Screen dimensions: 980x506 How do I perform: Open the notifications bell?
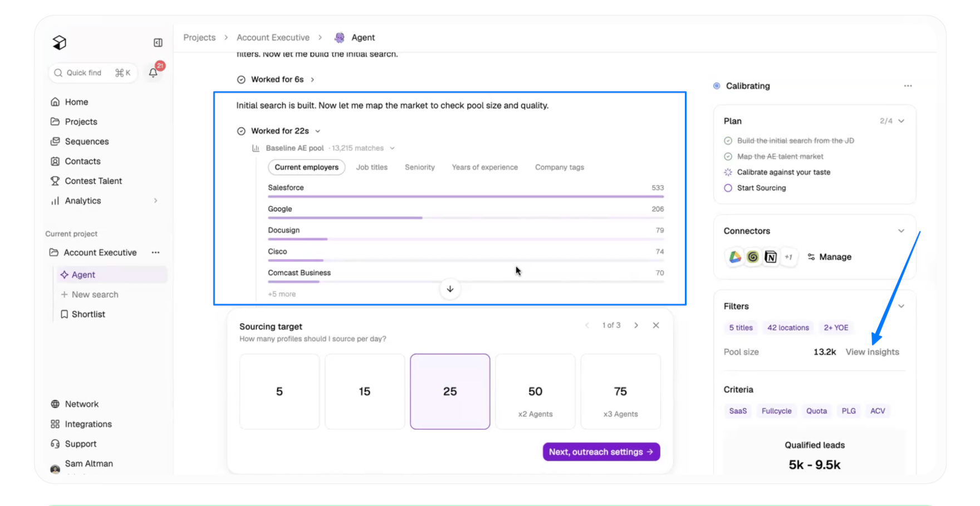tap(154, 72)
